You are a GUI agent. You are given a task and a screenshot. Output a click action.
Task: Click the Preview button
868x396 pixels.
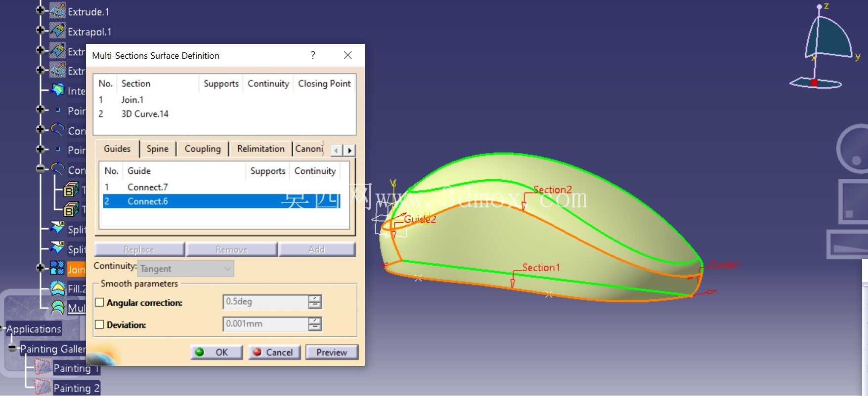click(x=332, y=352)
